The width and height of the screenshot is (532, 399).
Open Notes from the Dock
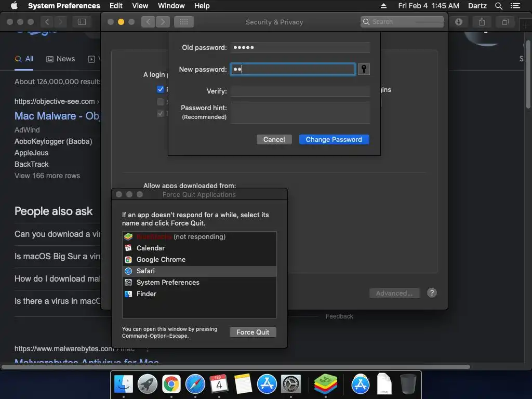243,384
